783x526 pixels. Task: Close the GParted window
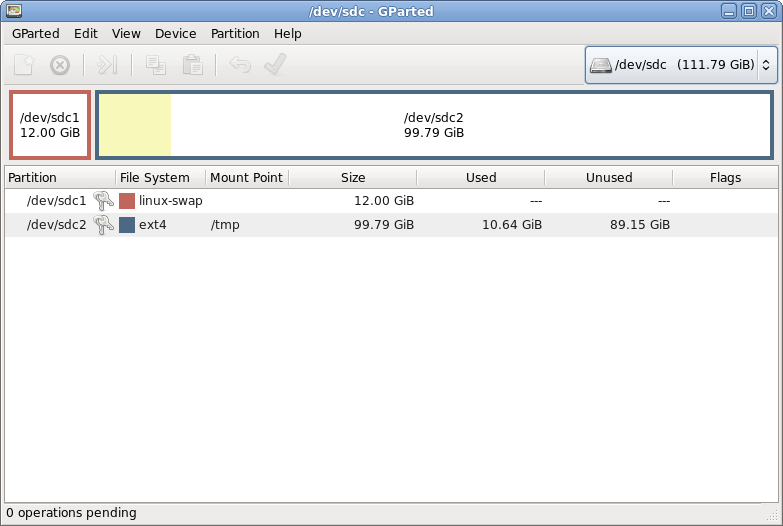coord(769,11)
